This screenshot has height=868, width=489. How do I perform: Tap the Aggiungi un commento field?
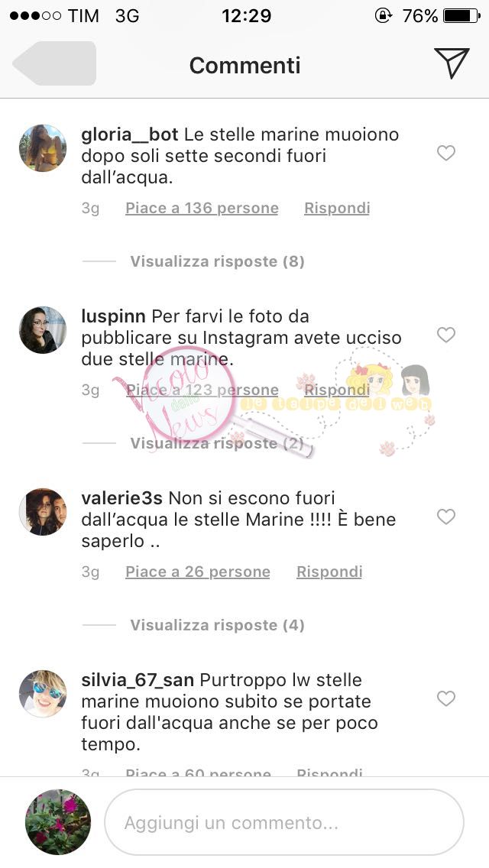click(284, 823)
